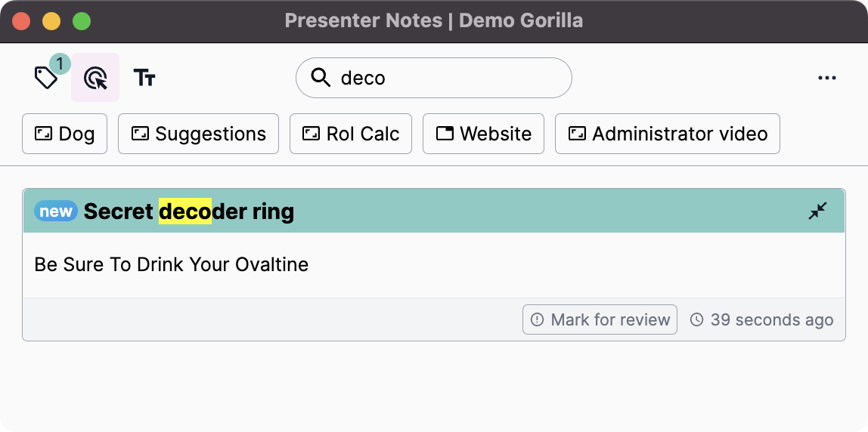Open the Dog shortcut button

(x=65, y=134)
